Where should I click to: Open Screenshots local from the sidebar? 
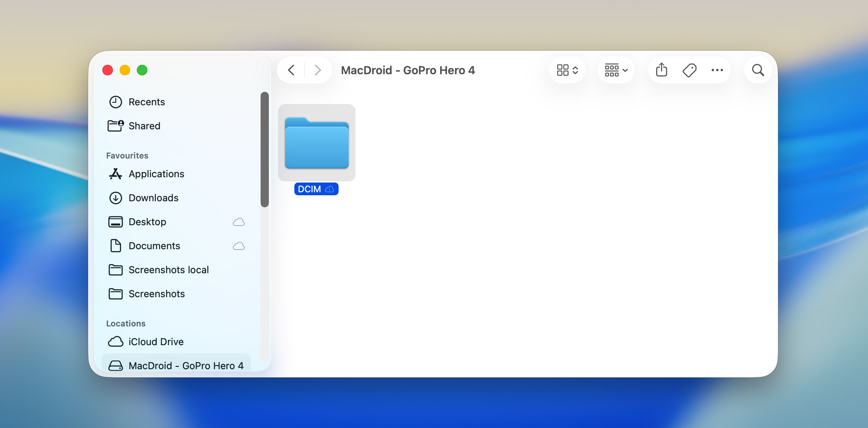[169, 269]
